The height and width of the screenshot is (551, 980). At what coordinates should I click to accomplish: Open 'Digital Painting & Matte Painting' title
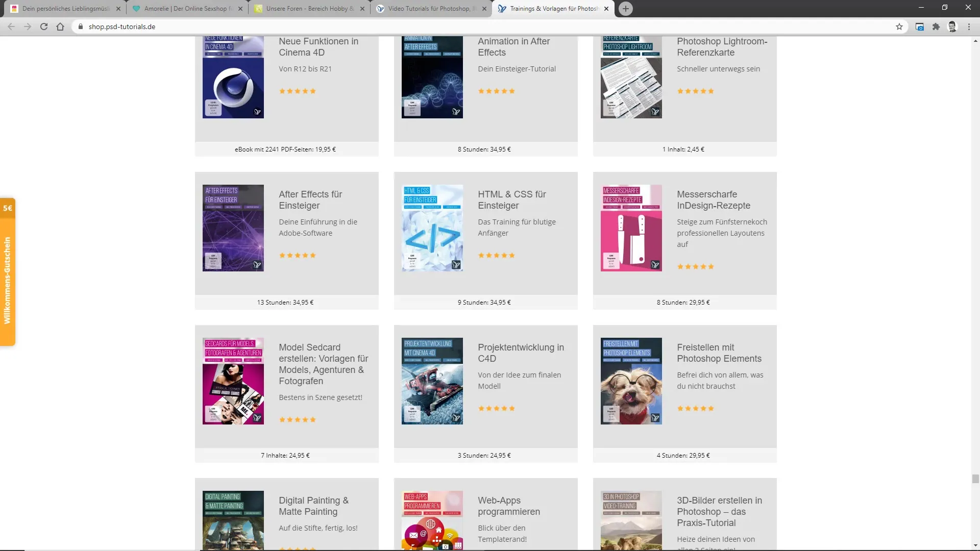pyautogui.click(x=313, y=506)
